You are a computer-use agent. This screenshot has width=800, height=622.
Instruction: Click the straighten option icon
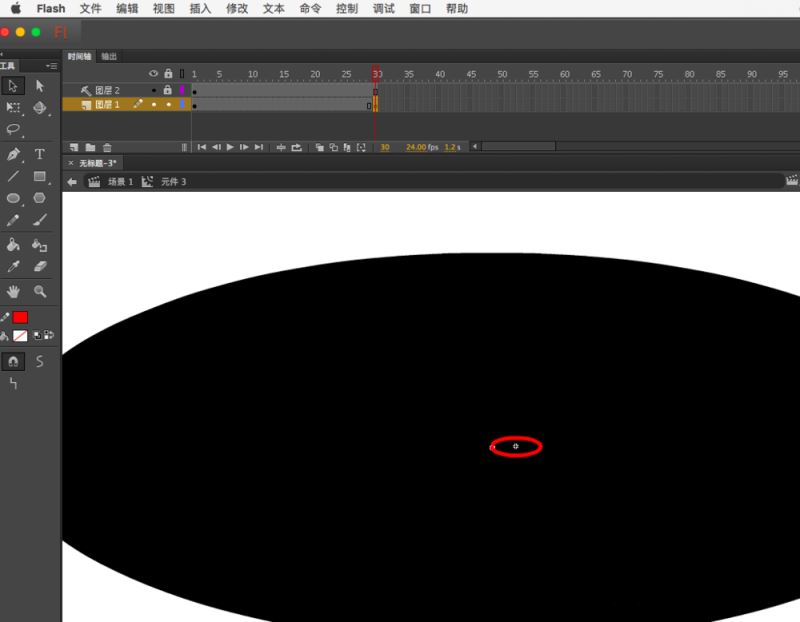coord(13,383)
